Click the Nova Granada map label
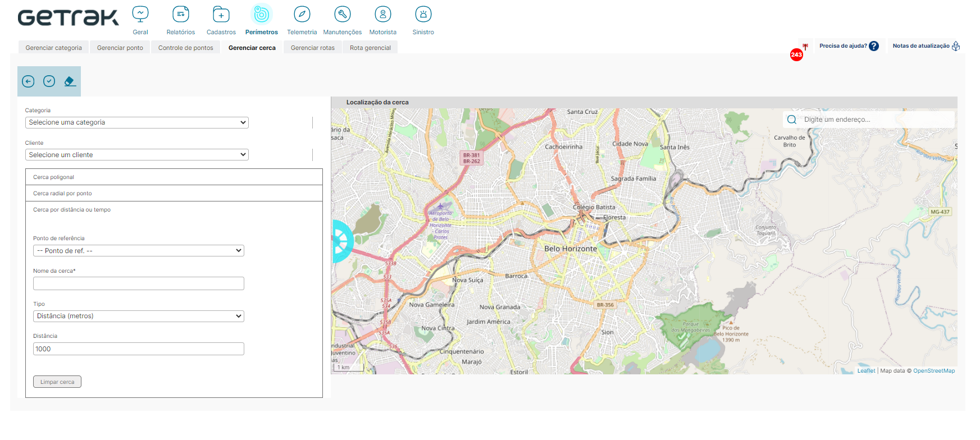This screenshot has height=440, width=980. [x=500, y=307]
